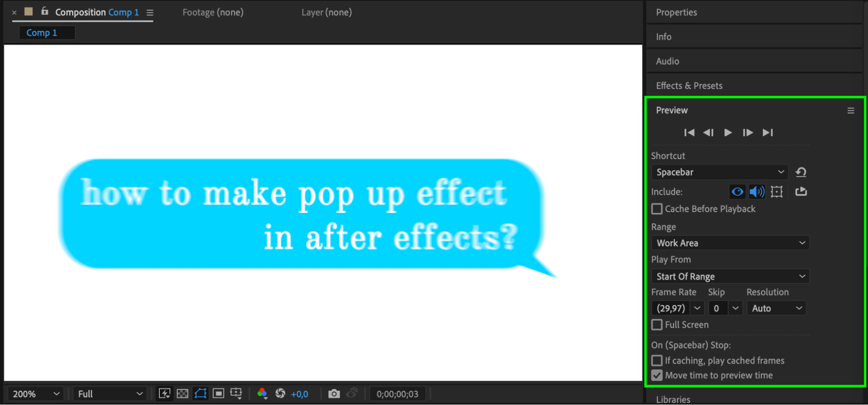Open the 200% magnification dropdown

point(36,394)
